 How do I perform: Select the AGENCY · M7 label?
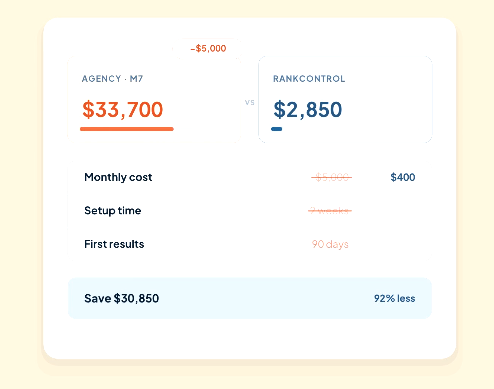point(113,79)
